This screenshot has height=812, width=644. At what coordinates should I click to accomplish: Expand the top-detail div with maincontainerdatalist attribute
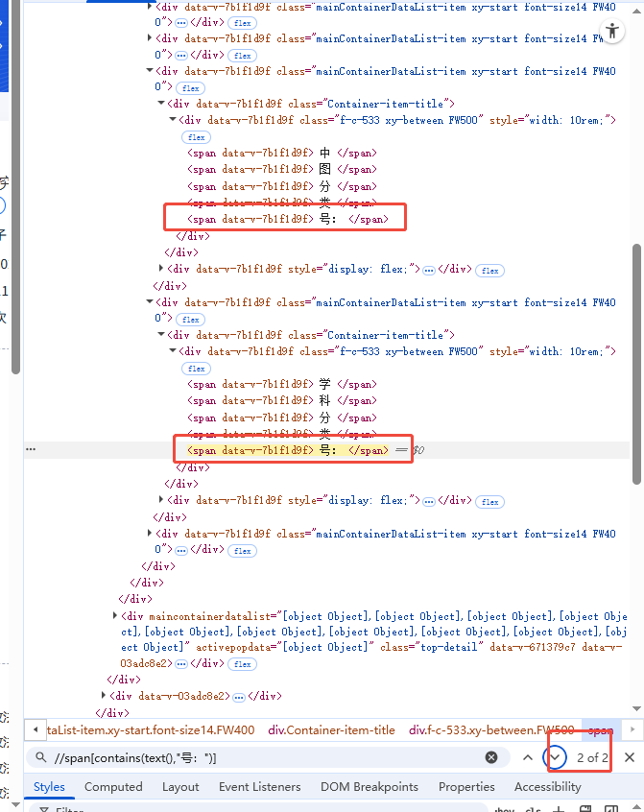click(115, 616)
